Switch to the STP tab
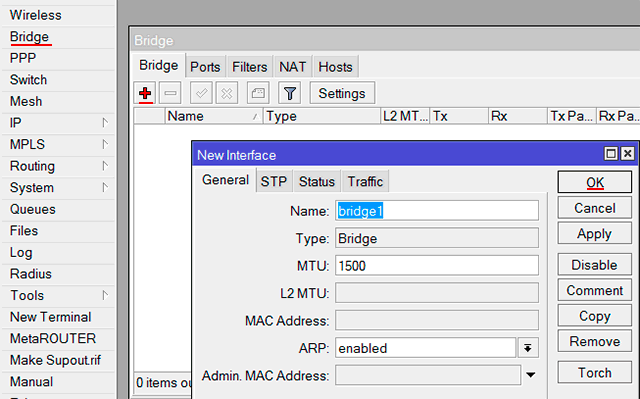This screenshot has width=640, height=399. (x=274, y=181)
